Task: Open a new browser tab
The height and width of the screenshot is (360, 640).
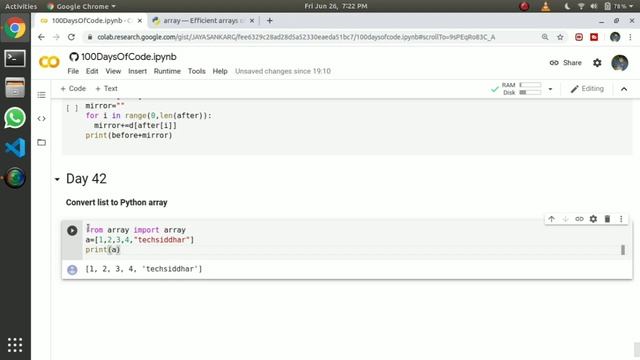Action: 269,20
